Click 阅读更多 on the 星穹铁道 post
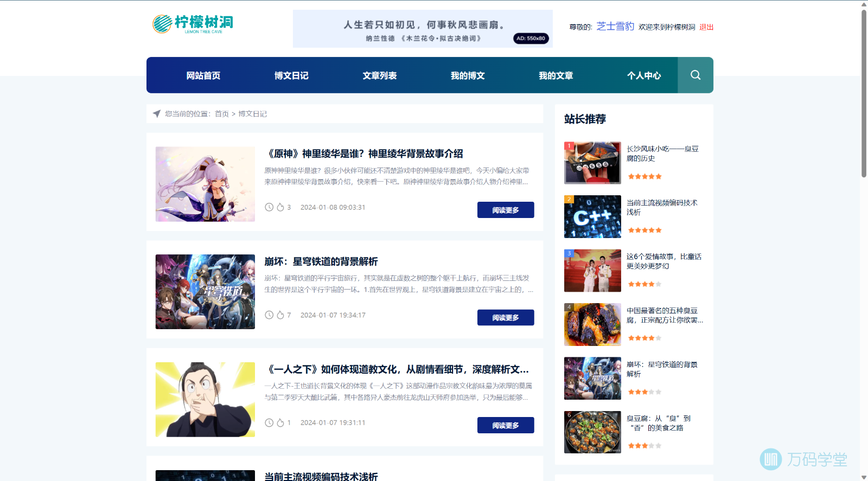This screenshot has width=868, height=481. pyautogui.click(x=505, y=318)
